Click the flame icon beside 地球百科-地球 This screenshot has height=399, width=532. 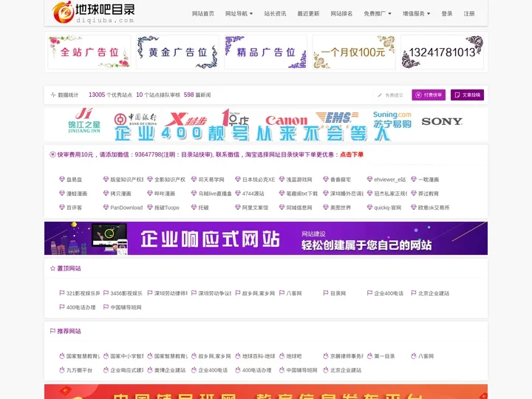(238, 356)
